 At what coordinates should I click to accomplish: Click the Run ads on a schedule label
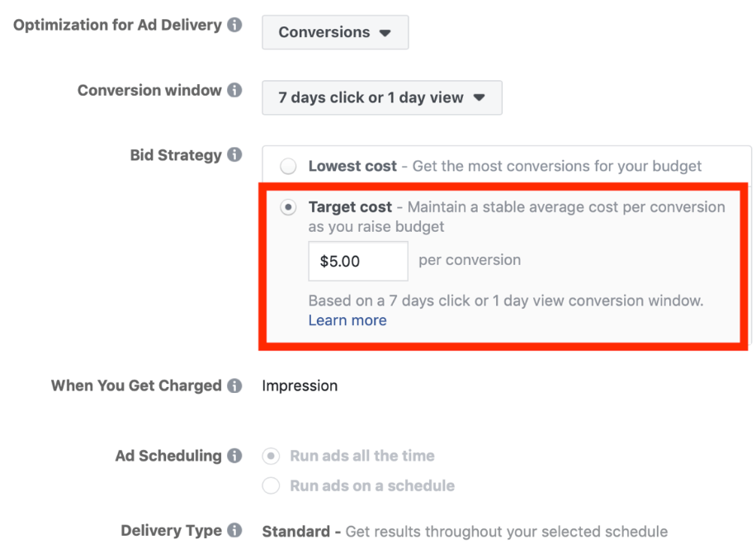tap(371, 485)
